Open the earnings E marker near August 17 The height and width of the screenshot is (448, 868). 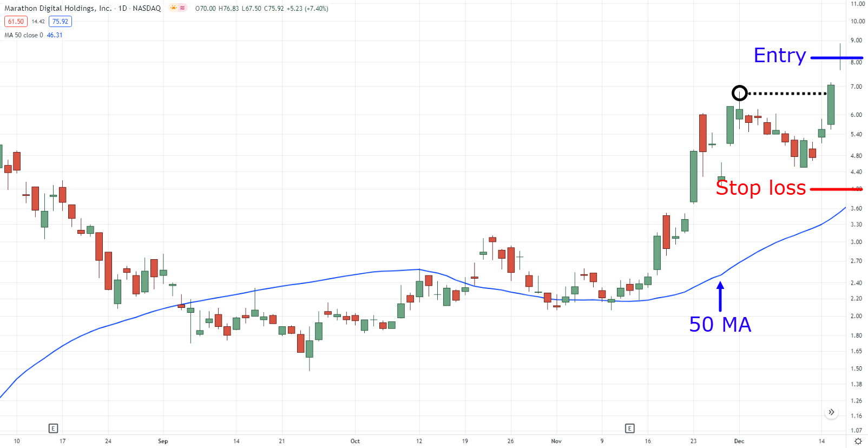pos(53,428)
